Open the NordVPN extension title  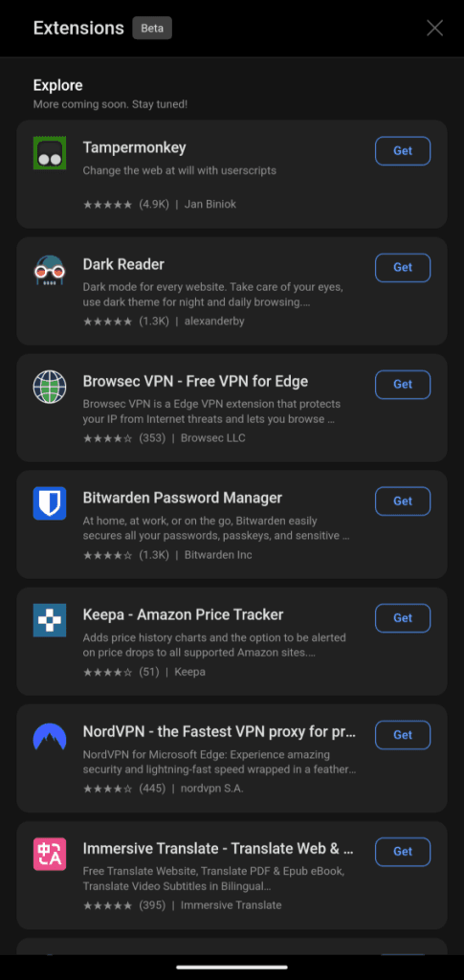click(x=220, y=732)
